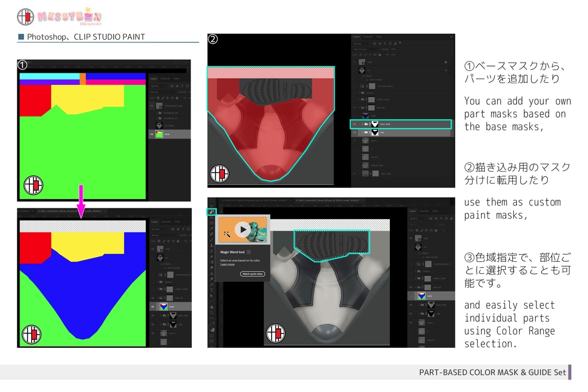
Task: Select the Path Selection arrow tool in toolbar
Action: point(211,296)
